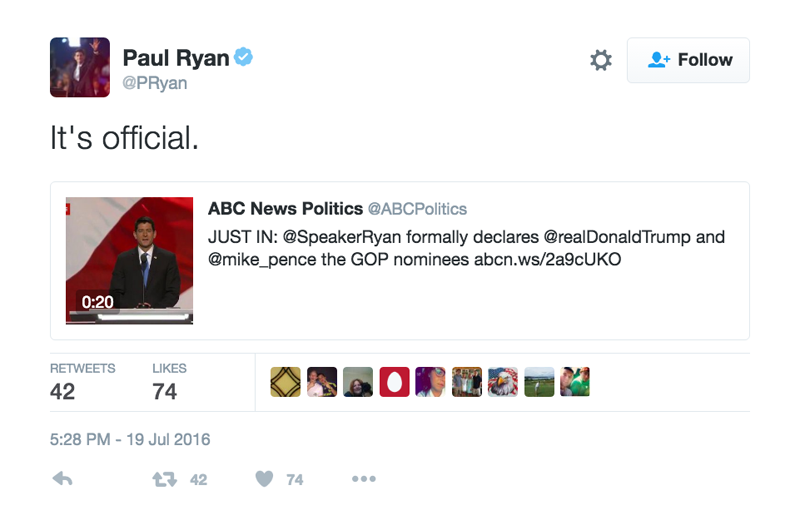View the list of 74 likes
The width and height of the screenshot is (800, 530).
pyautogui.click(x=169, y=382)
